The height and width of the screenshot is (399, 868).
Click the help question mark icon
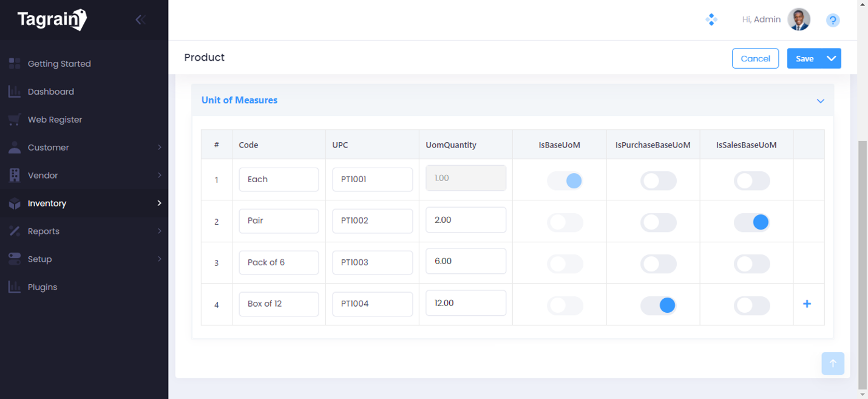833,21
